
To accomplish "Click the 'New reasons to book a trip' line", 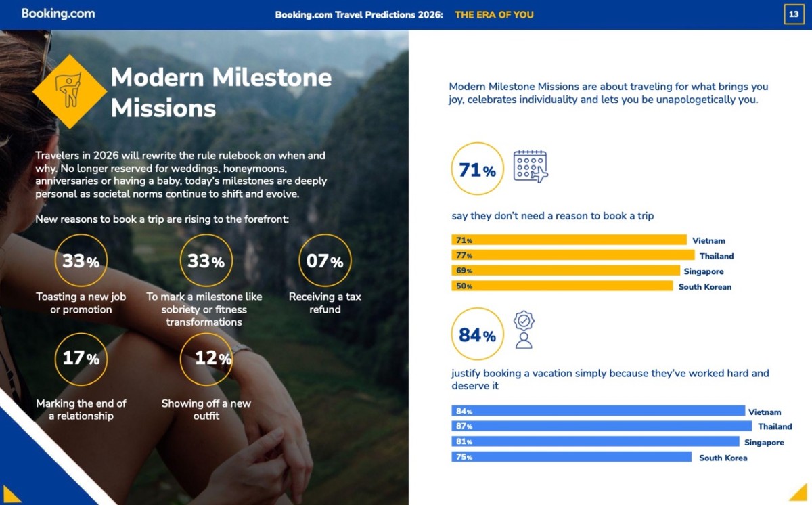I will 162,219.
